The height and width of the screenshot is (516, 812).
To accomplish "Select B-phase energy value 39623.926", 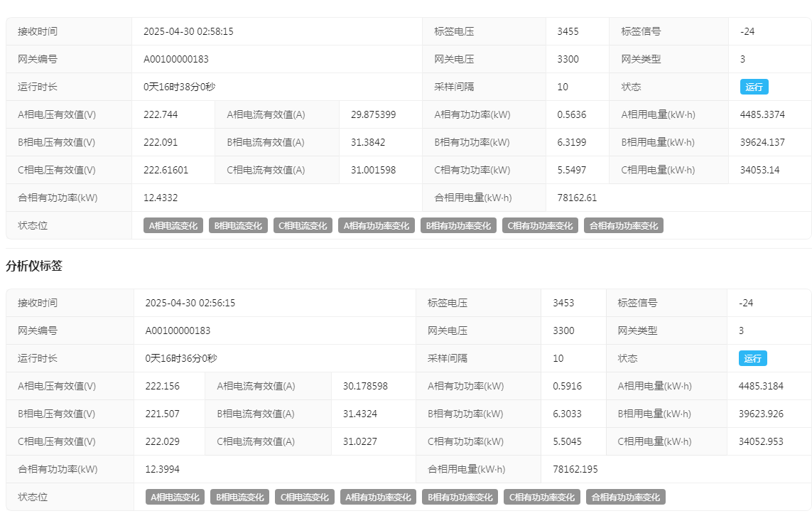I will 761,414.
